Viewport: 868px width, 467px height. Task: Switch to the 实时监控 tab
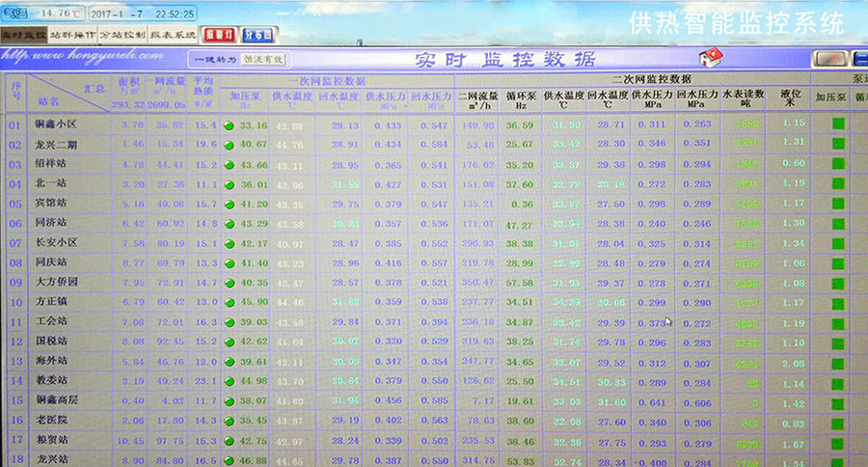(x=23, y=34)
